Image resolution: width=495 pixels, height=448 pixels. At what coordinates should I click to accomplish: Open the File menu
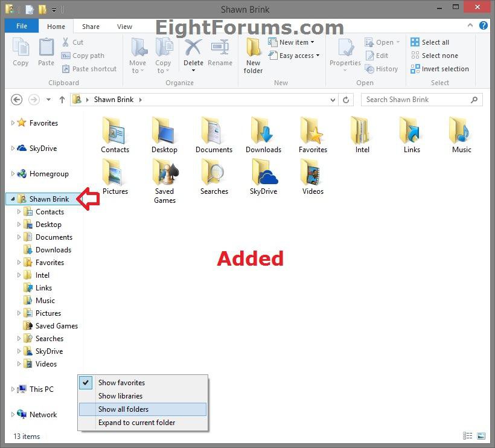point(21,26)
